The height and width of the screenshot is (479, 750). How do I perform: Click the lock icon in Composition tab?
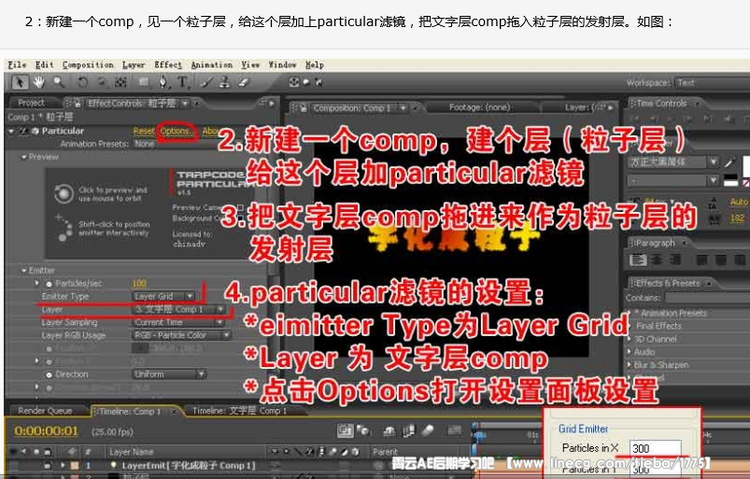tap(303, 108)
